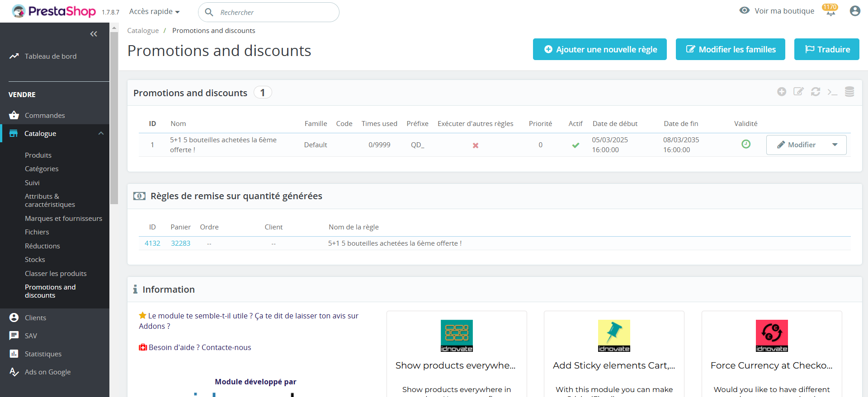Open the notifications bell
This screenshot has height=397, width=868.
coord(830,11)
